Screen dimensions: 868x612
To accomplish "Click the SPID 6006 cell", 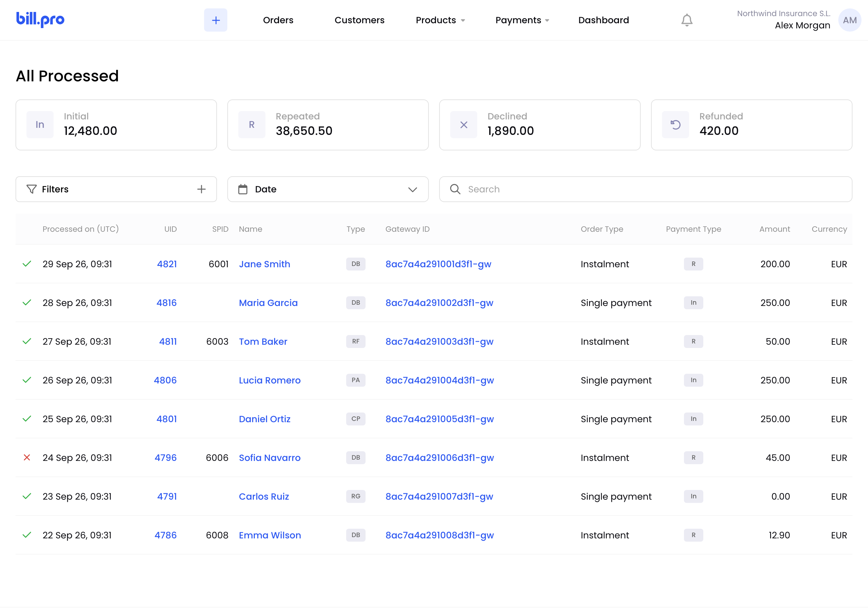I will (217, 457).
